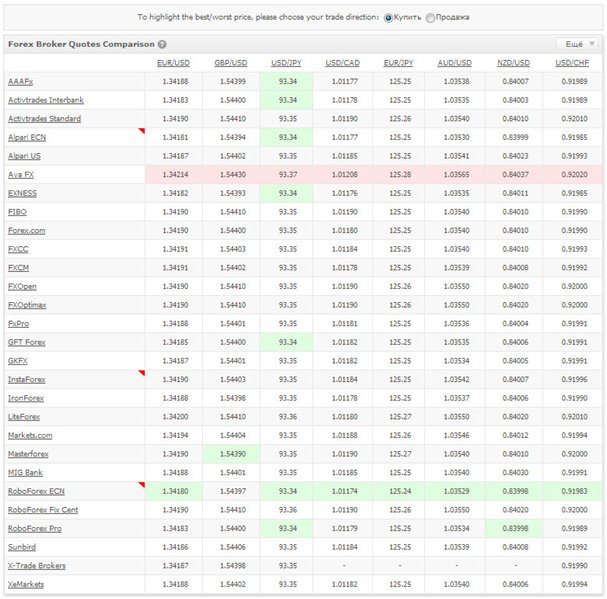Image resolution: width=607 pixels, height=599 pixels.
Task: Open the Activtrades Interbank broker link
Action: tap(46, 100)
